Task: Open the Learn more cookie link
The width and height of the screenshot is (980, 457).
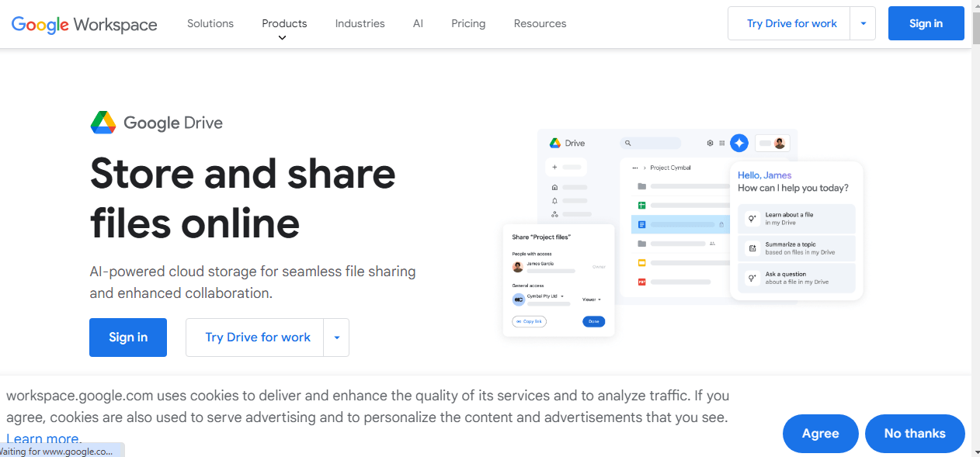Action: (43, 440)
